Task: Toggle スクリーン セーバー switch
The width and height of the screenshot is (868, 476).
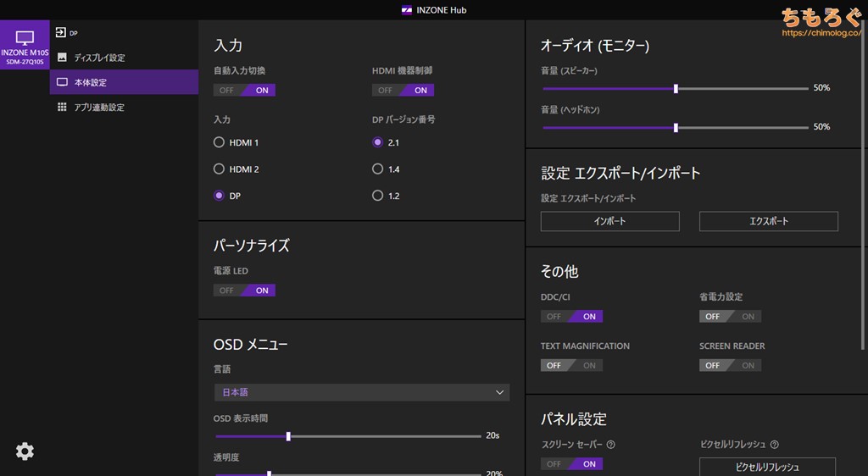Action: tap(572, 464)
